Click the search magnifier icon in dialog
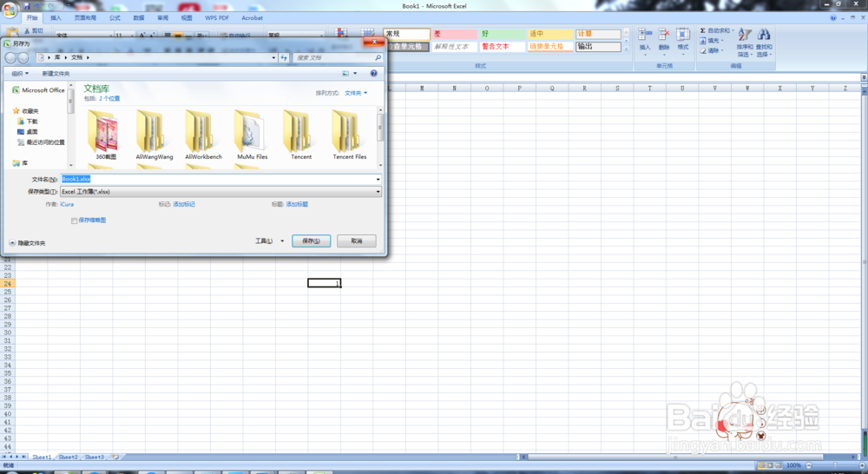Image resolution: width=868 pixels, height=474 pixels. click(378, 57)
